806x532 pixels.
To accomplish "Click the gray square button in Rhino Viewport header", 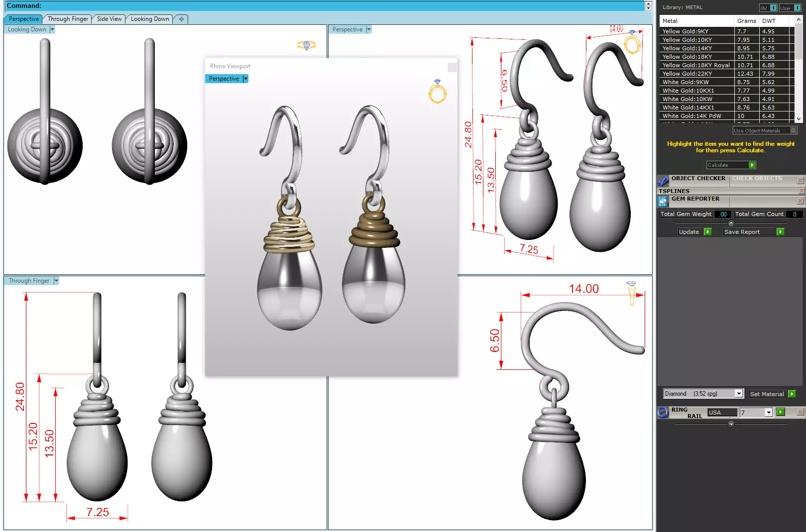I will pyautogui.click(x=452, y=67).
